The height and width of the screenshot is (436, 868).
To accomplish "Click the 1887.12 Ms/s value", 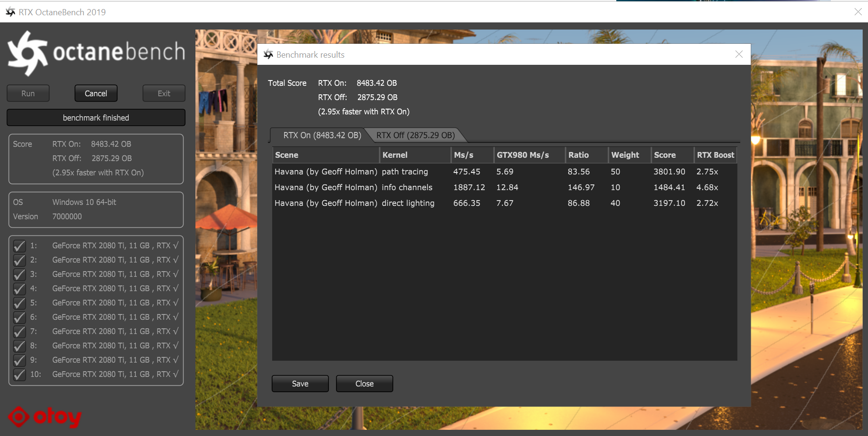I will 469,187.
